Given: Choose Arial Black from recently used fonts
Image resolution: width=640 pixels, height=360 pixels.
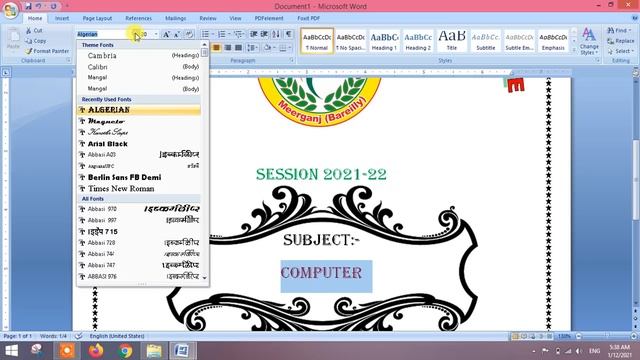Looking at the screenshot, I should (x=139, y=144).
